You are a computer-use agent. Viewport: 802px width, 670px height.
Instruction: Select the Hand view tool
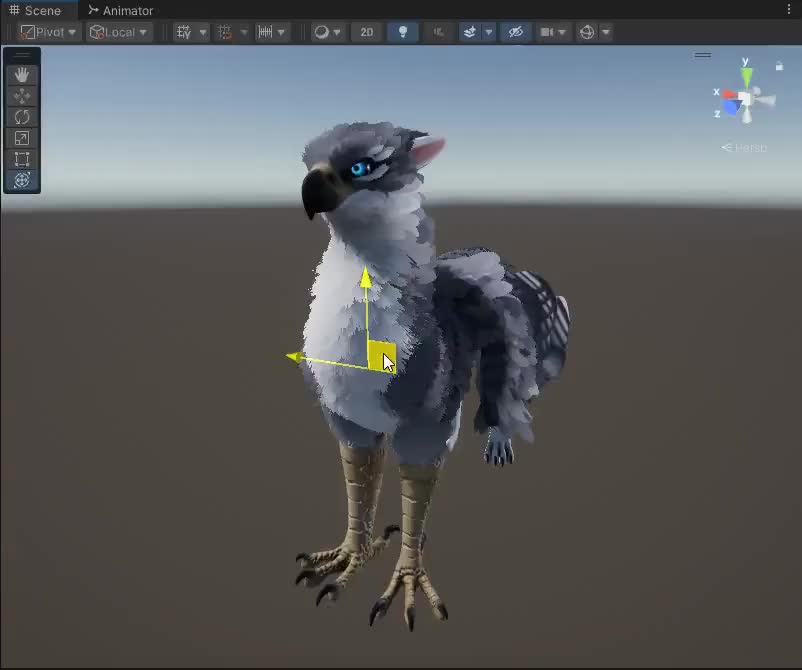(22, 75)
